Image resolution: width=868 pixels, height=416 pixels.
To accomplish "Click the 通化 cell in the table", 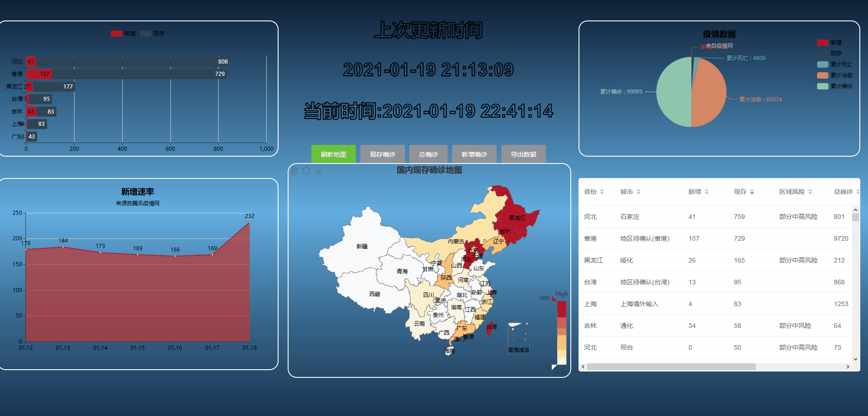I will [627, 326].
